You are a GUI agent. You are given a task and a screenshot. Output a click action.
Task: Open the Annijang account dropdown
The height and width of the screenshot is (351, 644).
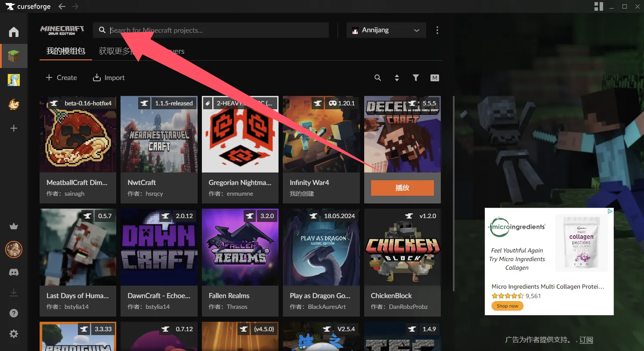click(x=386, y=30)
